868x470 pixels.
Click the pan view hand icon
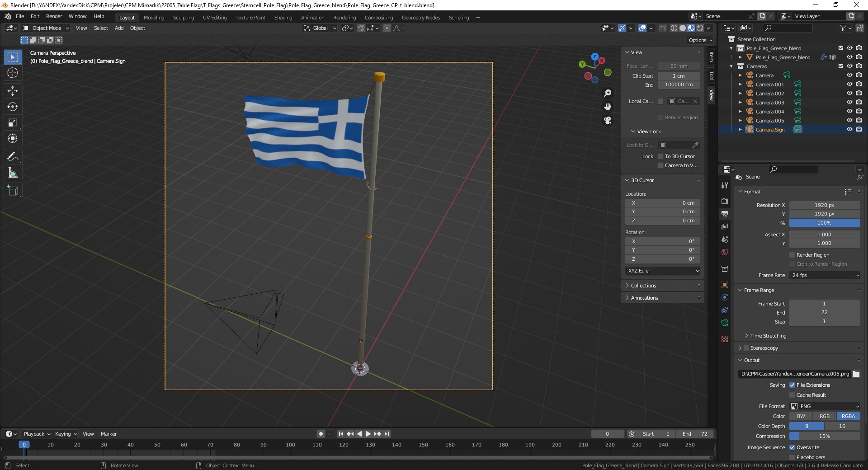(x=608, y=107)
